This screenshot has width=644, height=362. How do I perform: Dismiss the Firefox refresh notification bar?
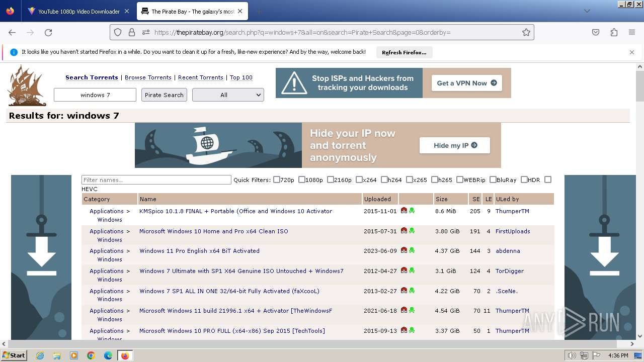pos(632,52)
